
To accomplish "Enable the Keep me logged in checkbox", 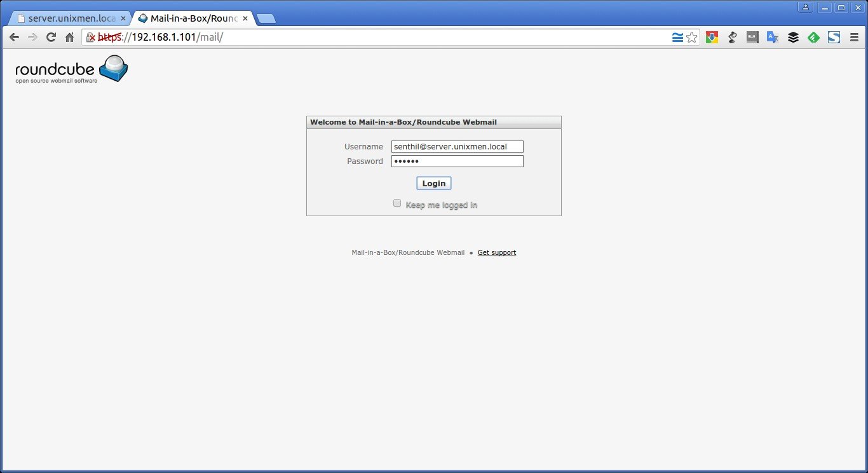I will (397, 203).
